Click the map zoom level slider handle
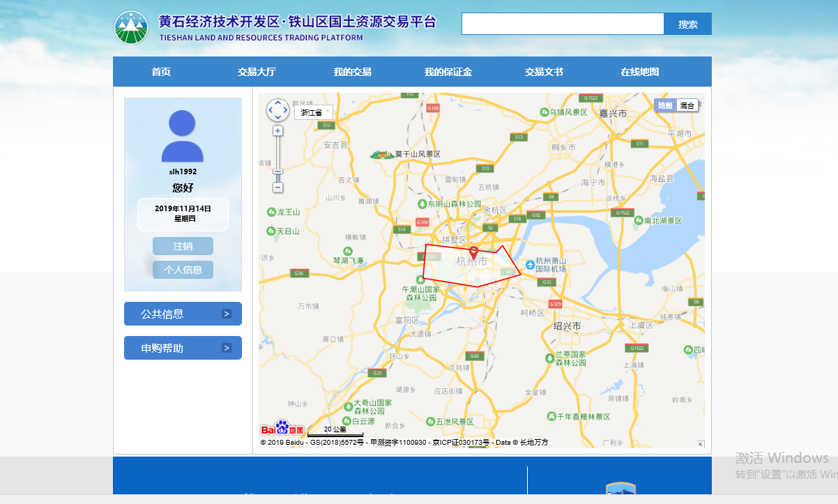This screenshot has width=838, height=504. click(277, 171)
